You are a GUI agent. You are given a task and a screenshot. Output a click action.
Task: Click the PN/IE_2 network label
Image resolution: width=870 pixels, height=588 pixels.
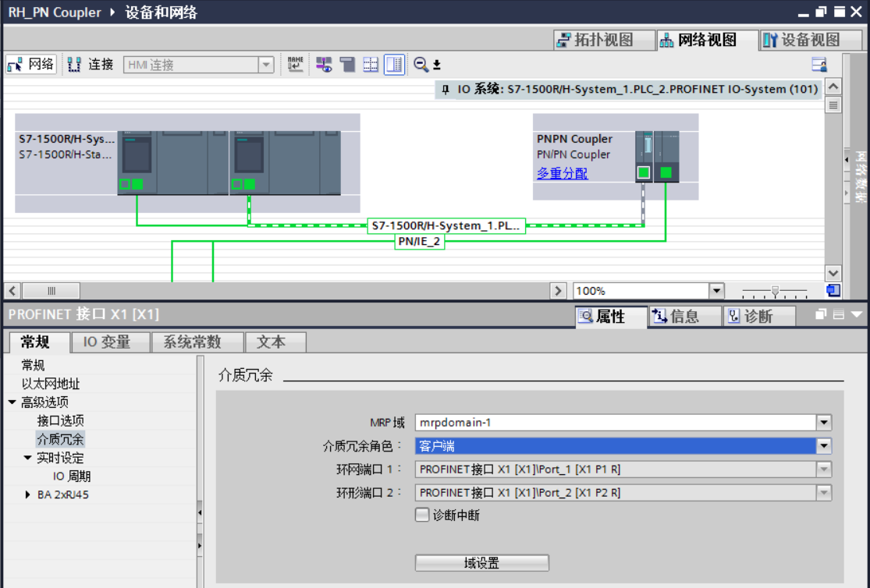coord(419,241)
